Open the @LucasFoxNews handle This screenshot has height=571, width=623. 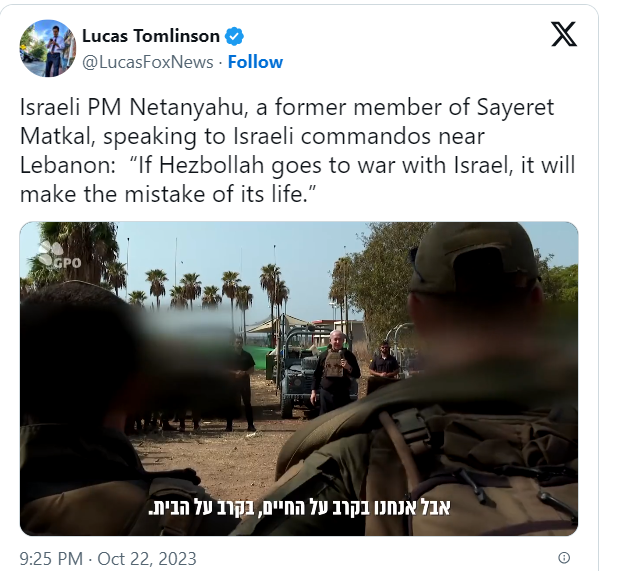coord(147,62)
